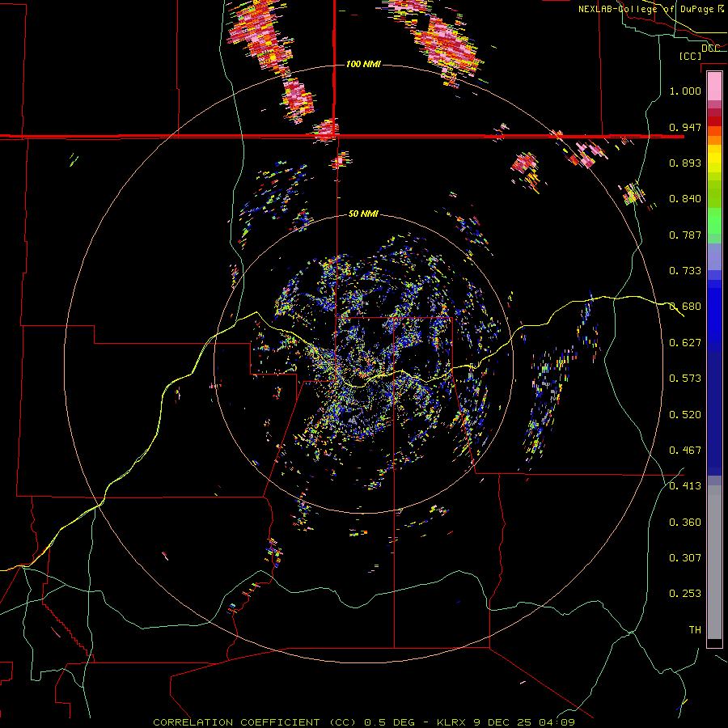Click the 0.840 color scale value
Image resolution: width=728 pixels, height=728 pixels.
click(685, 199)
